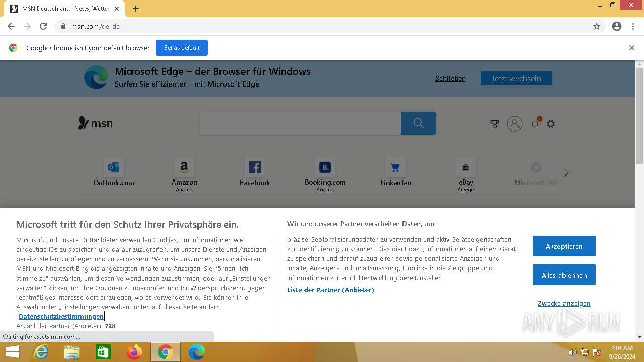
Task: Open the Chrome profile avatar
Action: tap(617, 26)
